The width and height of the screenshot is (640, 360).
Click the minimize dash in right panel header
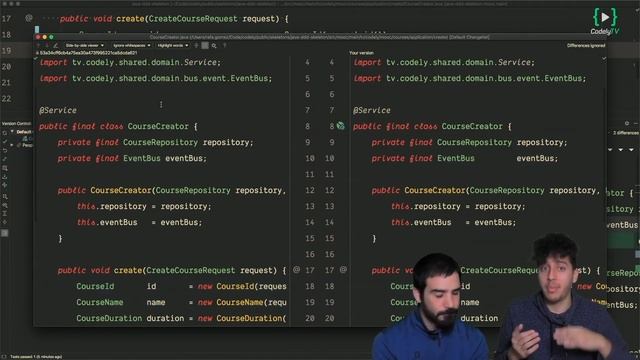(x=636, y=123)
